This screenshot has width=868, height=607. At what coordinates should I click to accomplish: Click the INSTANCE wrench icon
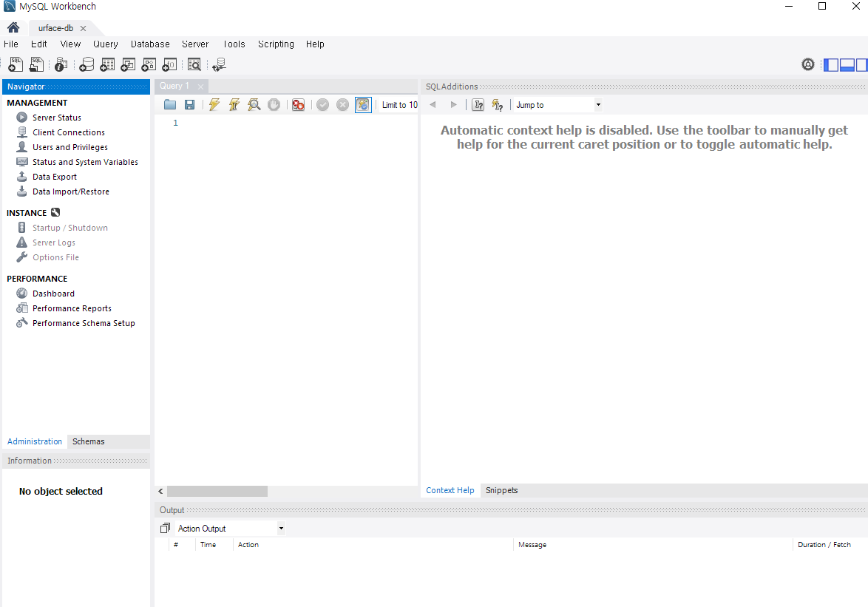coord(55,212)
